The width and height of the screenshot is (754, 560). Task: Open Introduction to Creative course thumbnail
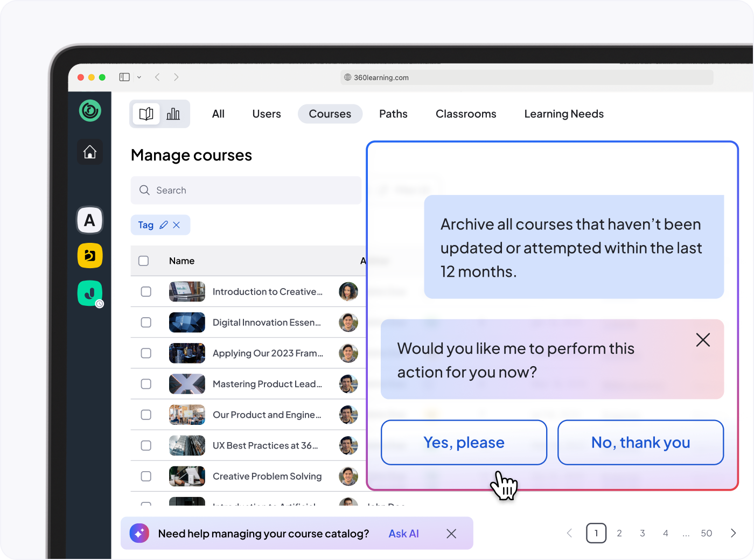[187, 291]
